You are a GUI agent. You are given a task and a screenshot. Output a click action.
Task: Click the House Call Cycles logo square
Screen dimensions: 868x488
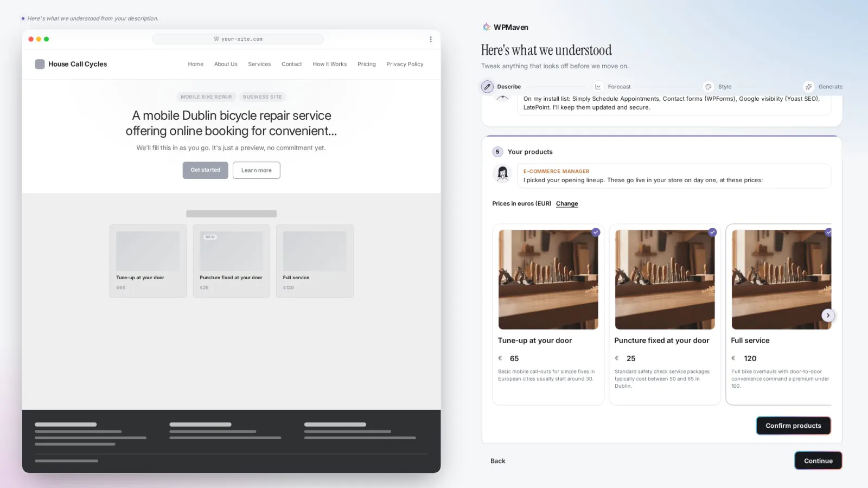[40, 64]
